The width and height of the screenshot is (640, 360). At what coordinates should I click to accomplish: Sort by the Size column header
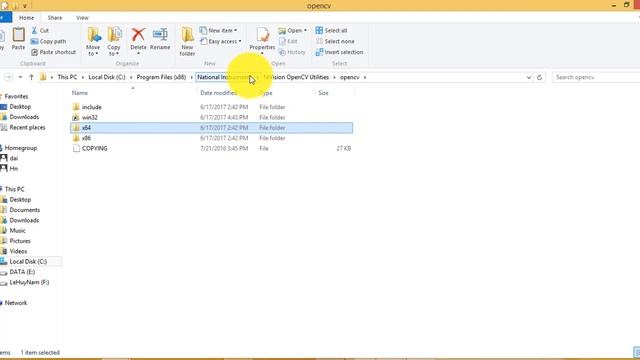pyautogui.click(x=323, y=93)
